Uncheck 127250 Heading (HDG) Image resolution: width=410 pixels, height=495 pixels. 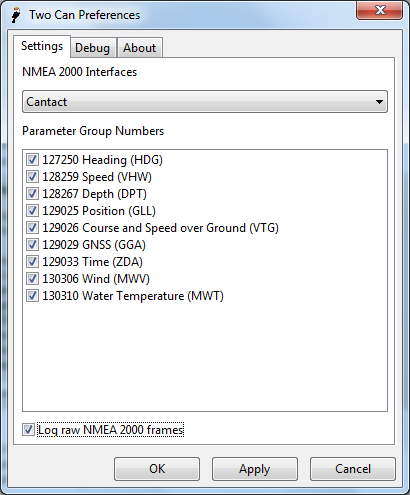coord(32,160)
